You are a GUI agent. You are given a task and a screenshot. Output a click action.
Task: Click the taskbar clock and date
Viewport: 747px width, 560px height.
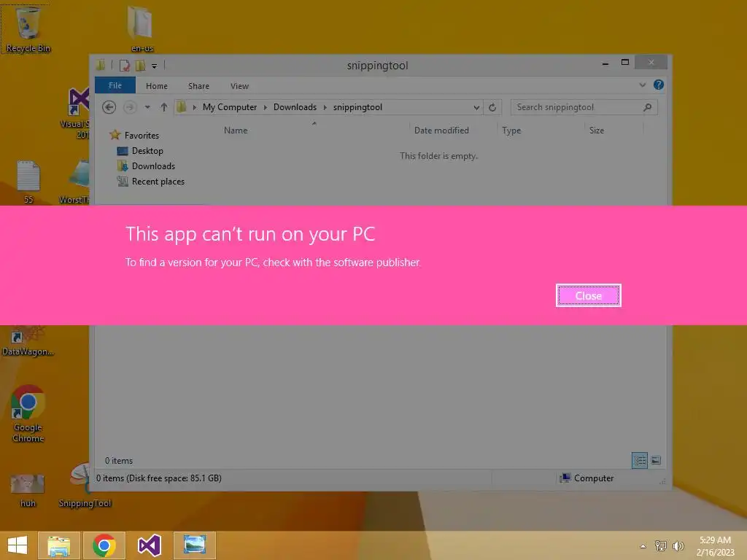click(x=715, y=546)
